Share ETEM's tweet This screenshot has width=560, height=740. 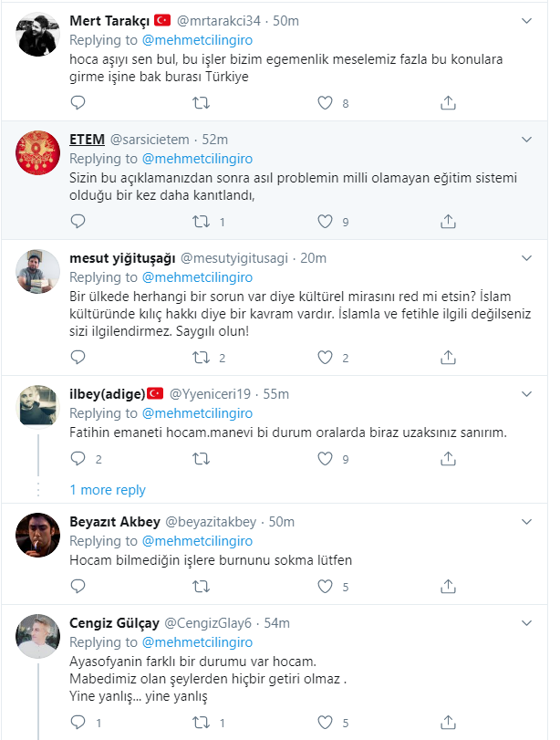coord(448,221)
